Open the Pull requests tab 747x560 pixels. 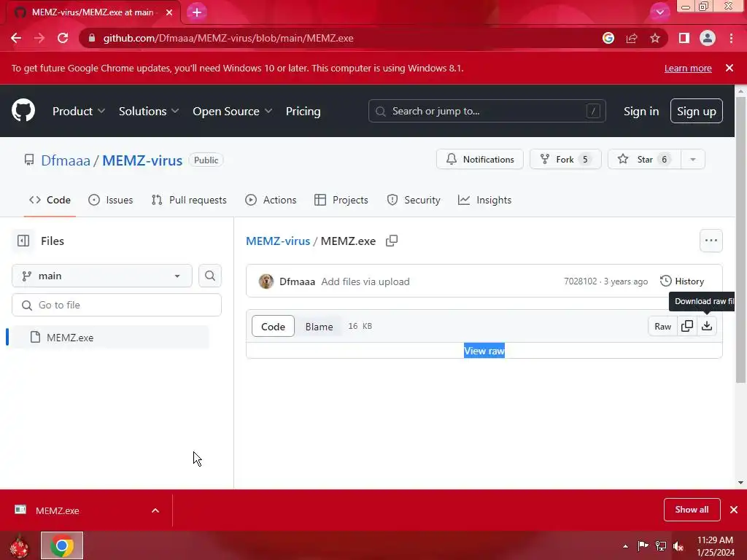pos(189,200)
